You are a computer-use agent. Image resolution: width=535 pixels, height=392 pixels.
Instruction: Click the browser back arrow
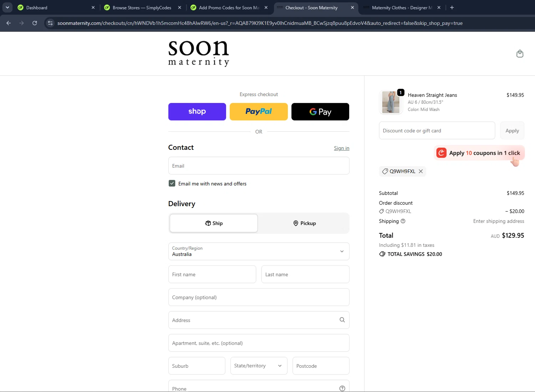point(9,23)
